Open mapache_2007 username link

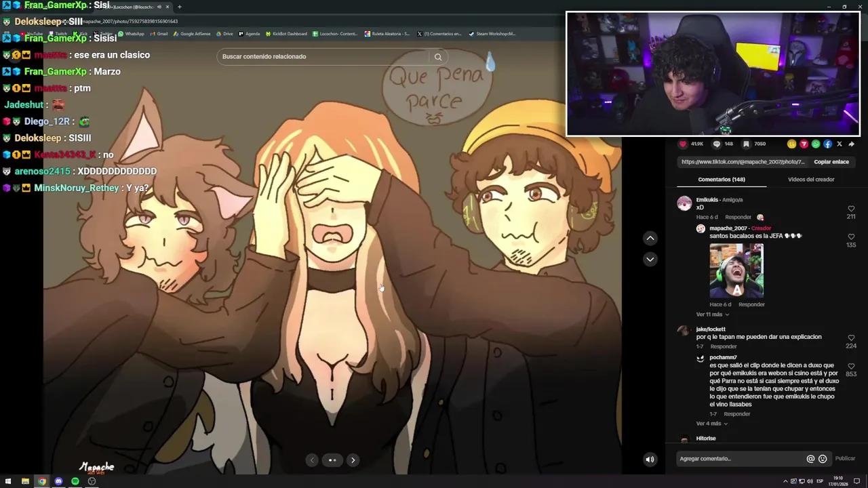pyautogui.click(x=728, y=228)
